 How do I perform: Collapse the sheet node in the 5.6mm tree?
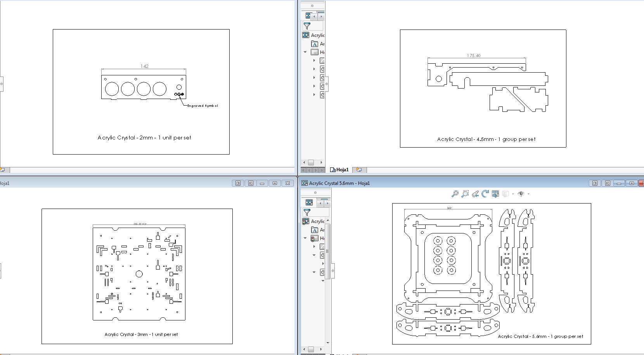pyautogui.click(x=305, y=238)
